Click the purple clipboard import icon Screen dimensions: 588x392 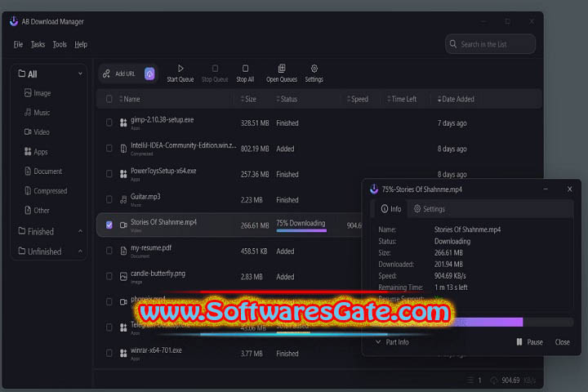click(x=149, y=73)
